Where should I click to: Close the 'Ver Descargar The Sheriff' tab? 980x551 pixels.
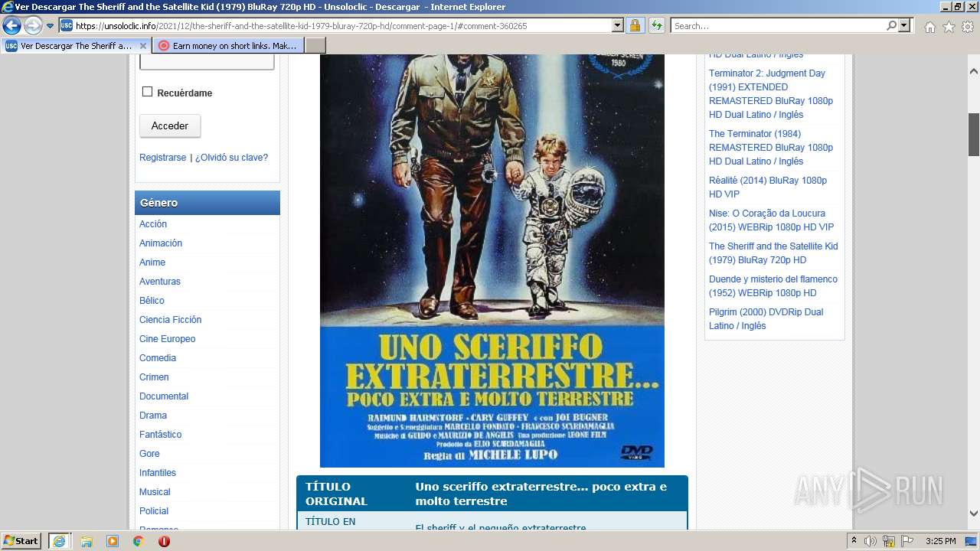click(x=142, y=46)
